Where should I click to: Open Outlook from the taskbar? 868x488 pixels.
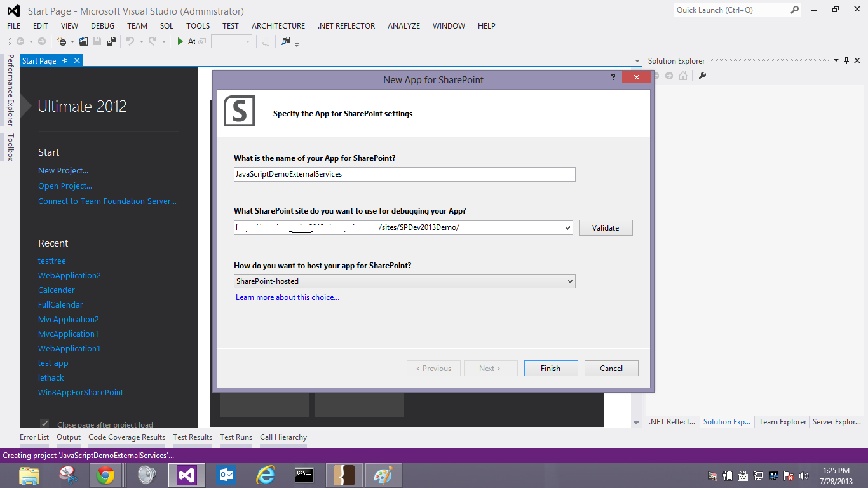[x=226, y=475]
